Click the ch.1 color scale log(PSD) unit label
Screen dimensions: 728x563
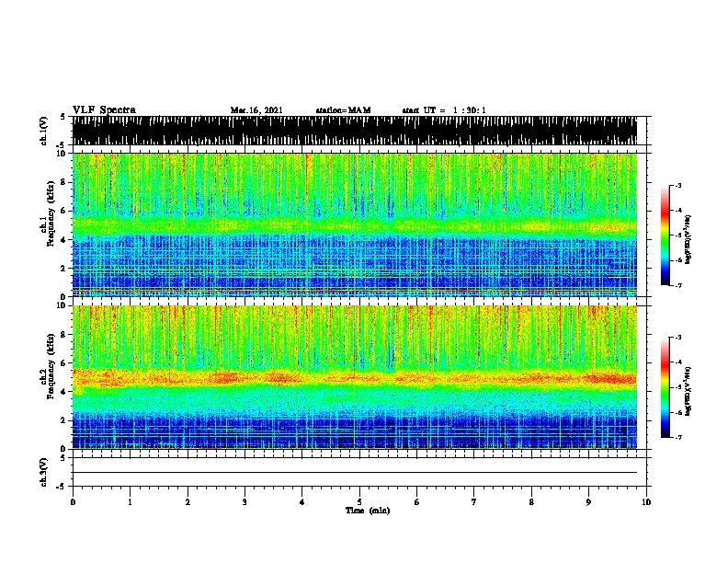(688, 239)
